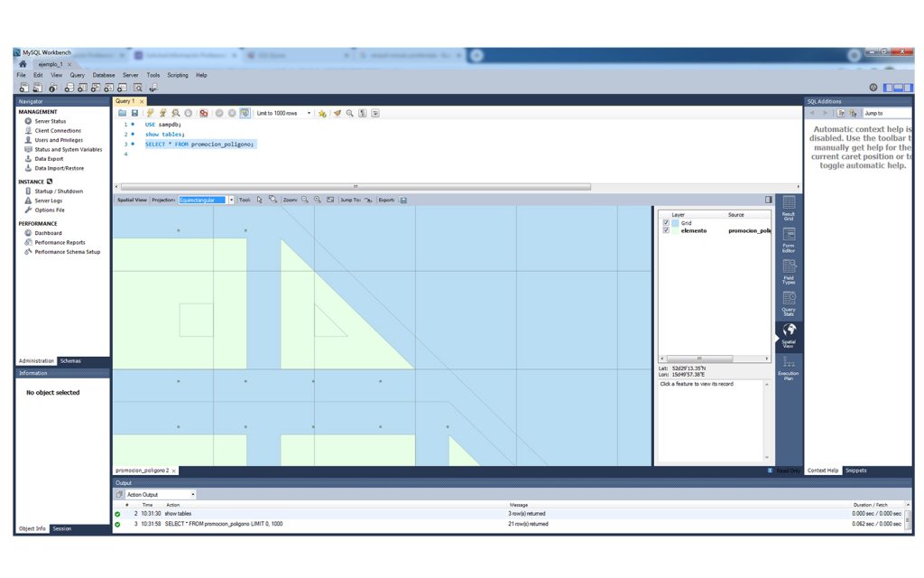Save the SQL script to file
924x578 pixels.
point(134,114)
